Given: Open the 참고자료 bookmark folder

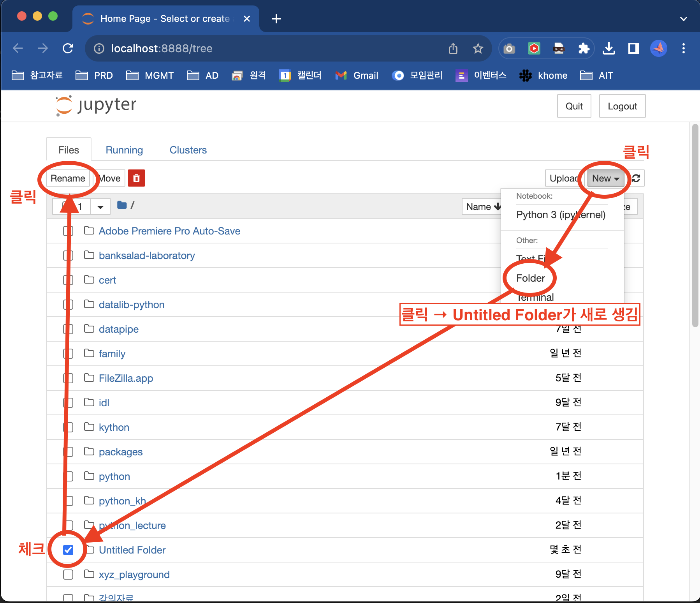Looking at the screenshot, I should (37, 75).
